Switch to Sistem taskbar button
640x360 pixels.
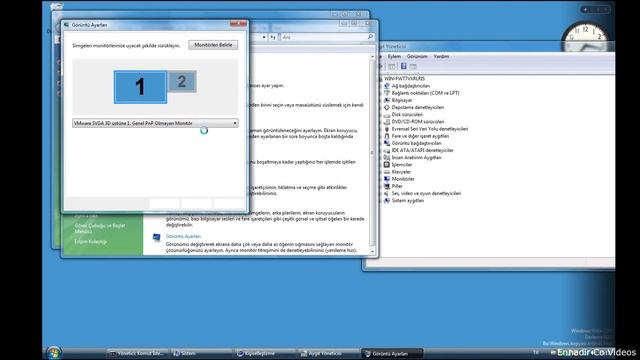point(201,353)
